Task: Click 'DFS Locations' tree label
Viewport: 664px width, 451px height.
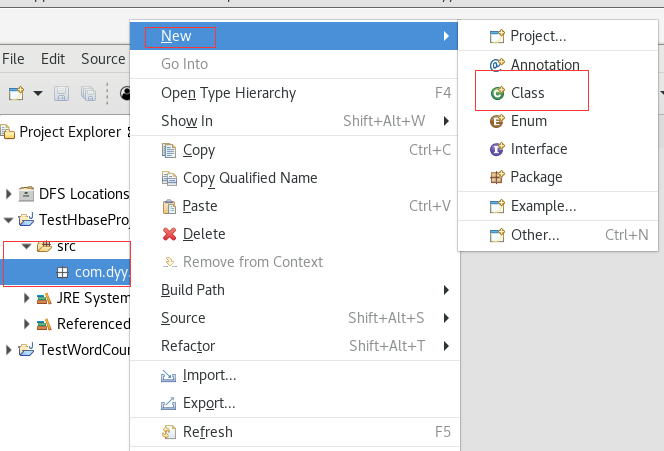Action: [x=84, y=194]
